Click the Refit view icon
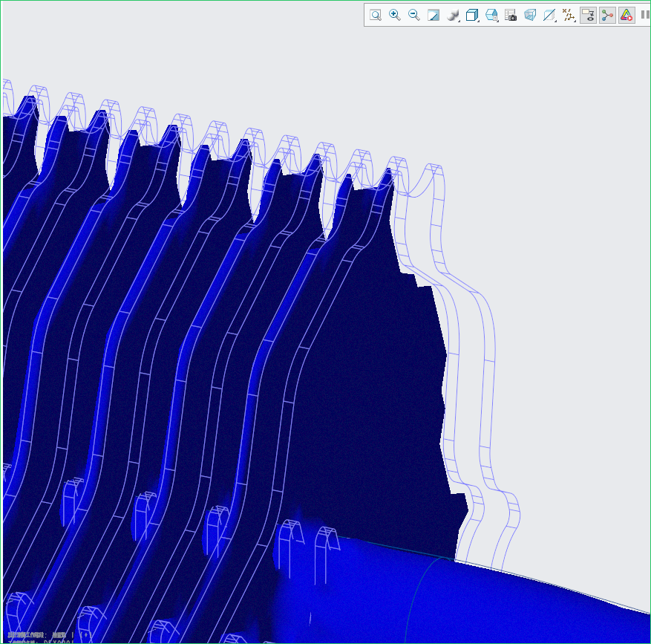This screenshot has width=651, height=644. tap(376, 15)
